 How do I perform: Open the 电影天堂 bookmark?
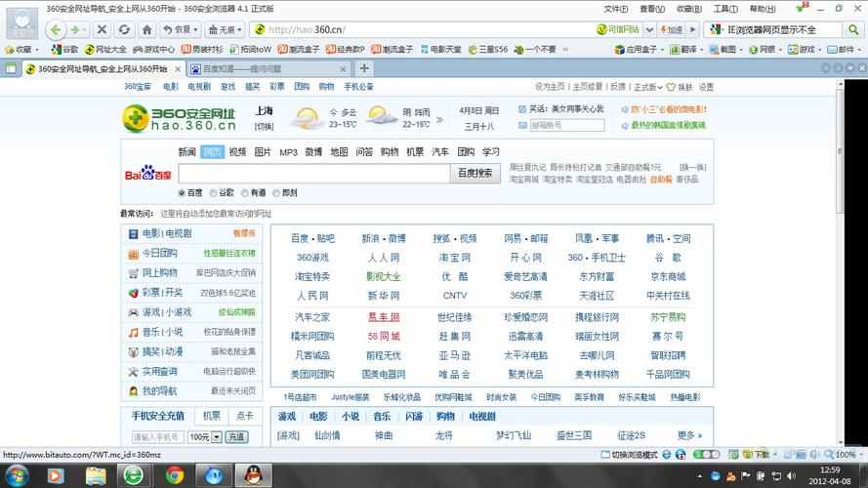pyautogui.click(x=440, y=49)
